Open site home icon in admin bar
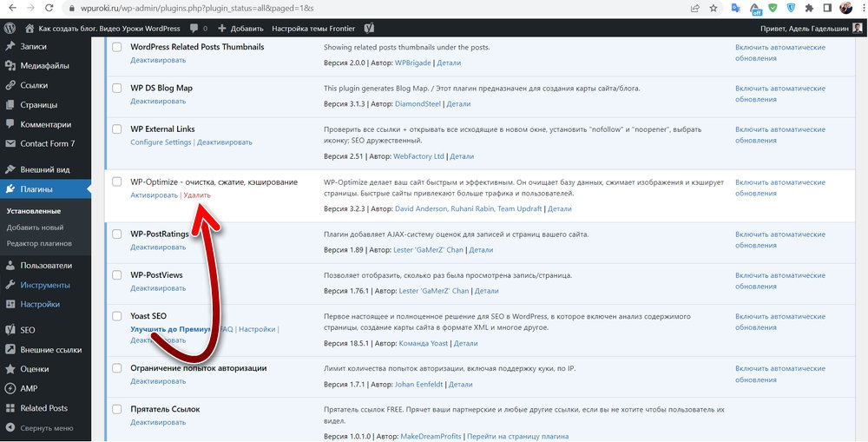 point(30,29)
